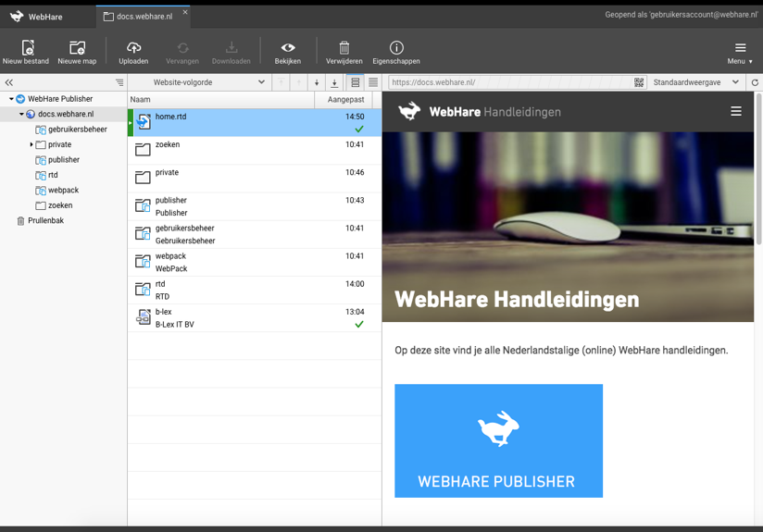Click the WEBHARE PUBLISHER tile
The height and width of the screenshot is (532, 763).
(x=498, y=440)
